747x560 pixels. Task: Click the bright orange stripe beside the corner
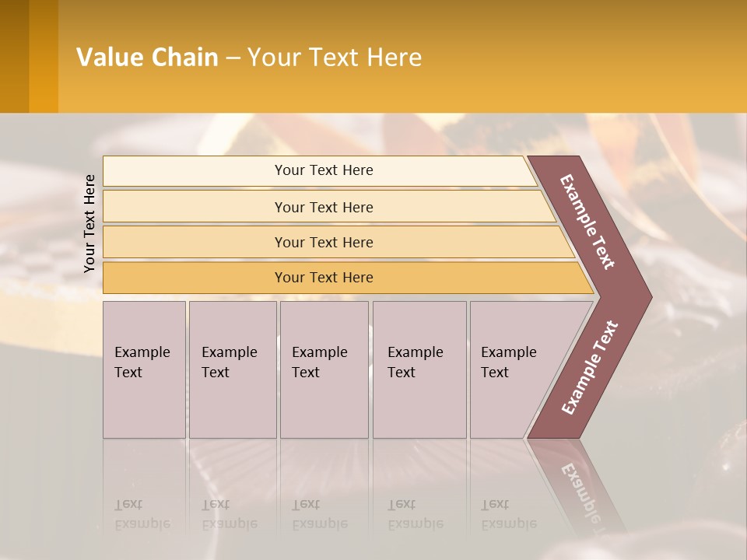pos(44,56)
